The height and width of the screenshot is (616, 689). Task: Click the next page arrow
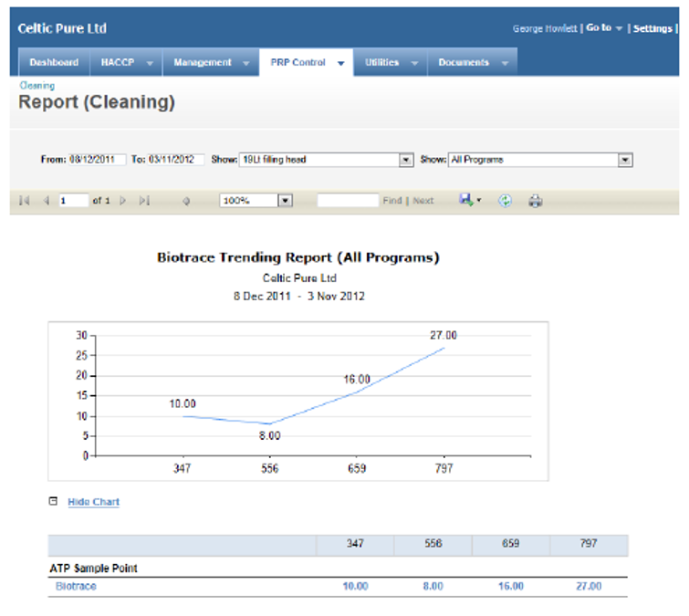tap(122, 201)
